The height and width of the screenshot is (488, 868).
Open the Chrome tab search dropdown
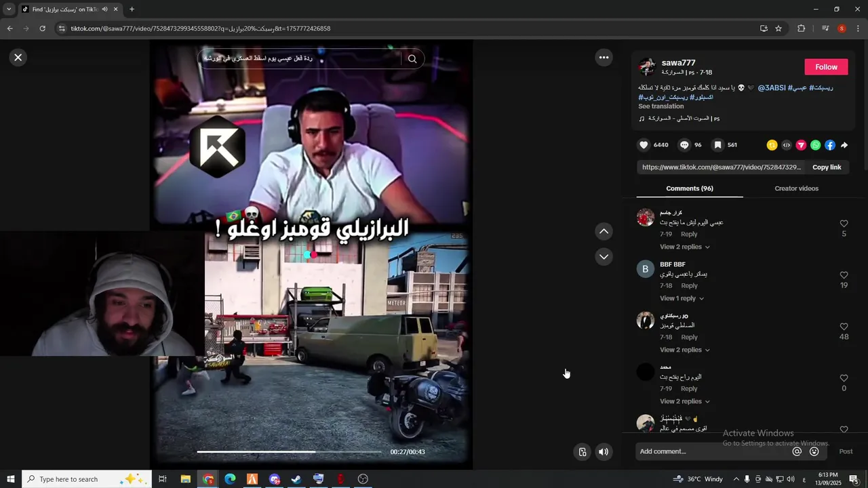coord(9,9)
